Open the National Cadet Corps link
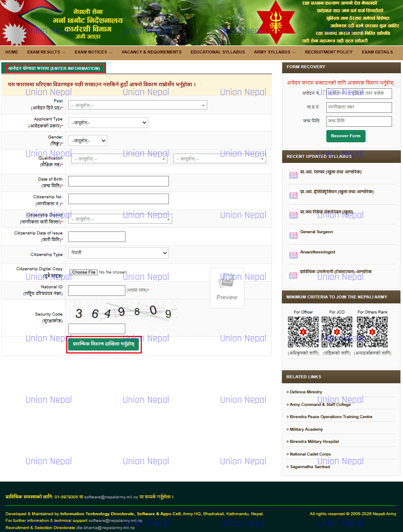Viewport: 403px width, 532px height. click(x=310, y=454)
